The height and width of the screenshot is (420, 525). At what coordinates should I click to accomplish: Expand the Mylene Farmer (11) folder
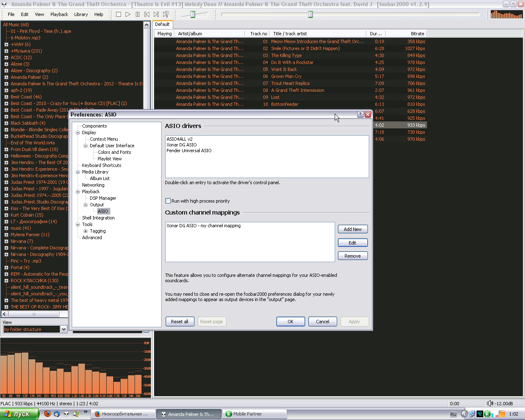(x=6, y=235)
